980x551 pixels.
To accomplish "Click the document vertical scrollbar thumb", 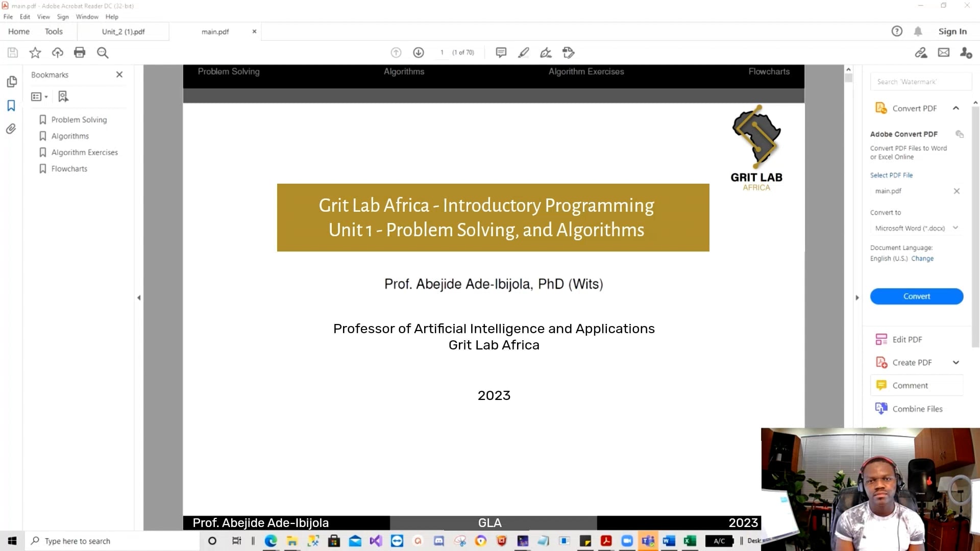I will pyautogui.click(x=848, y=78).
